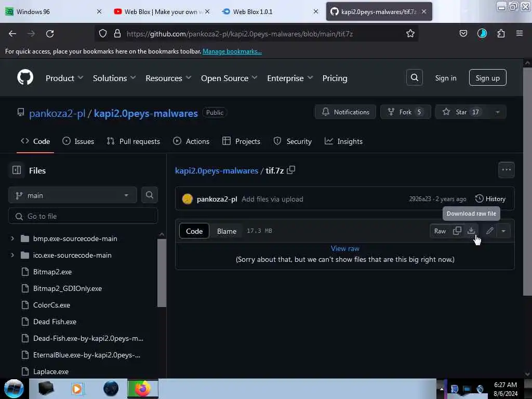
Task: Click the file search magnifier button
Action: point(149,195)
